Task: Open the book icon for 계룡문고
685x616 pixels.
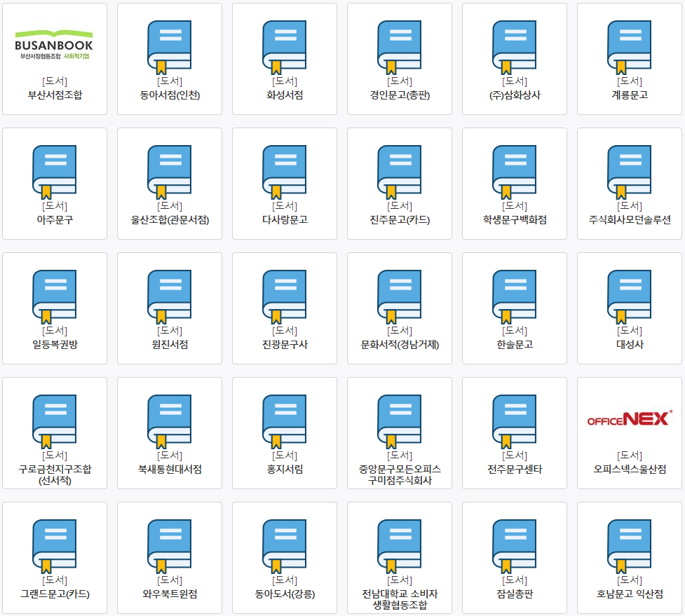Action: pyautogui.click(x=629, y=47)
